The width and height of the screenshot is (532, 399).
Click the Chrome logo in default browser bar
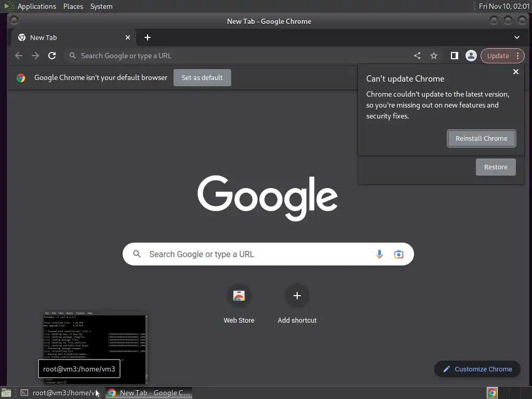tap(21, 78)
